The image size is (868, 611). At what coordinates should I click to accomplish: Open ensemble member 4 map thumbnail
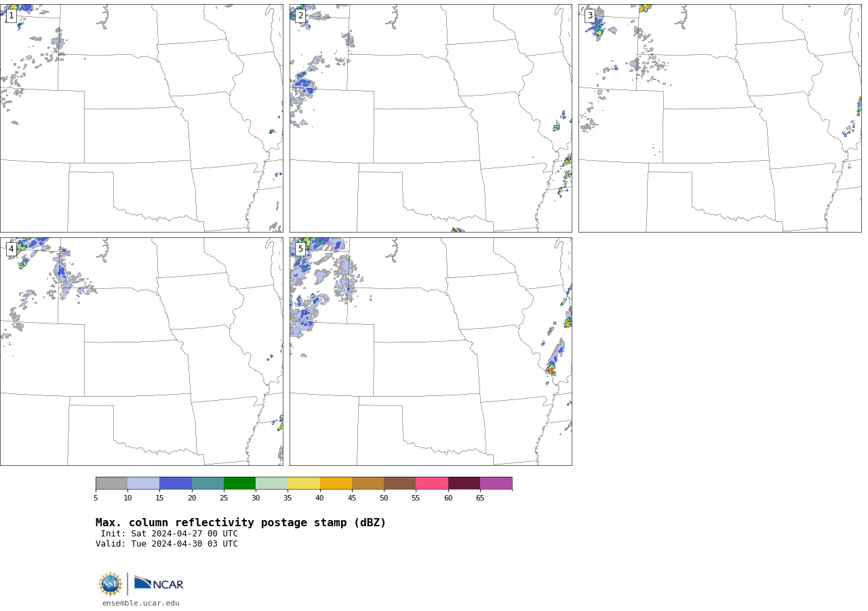(x=141, y=351)
